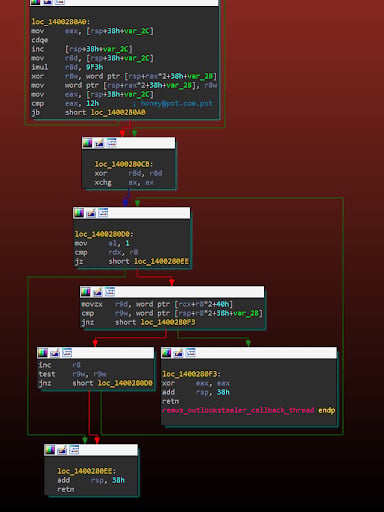
Task: Click the pencil edit icon on movzx r9d block
Action: (x=97, y=292)
